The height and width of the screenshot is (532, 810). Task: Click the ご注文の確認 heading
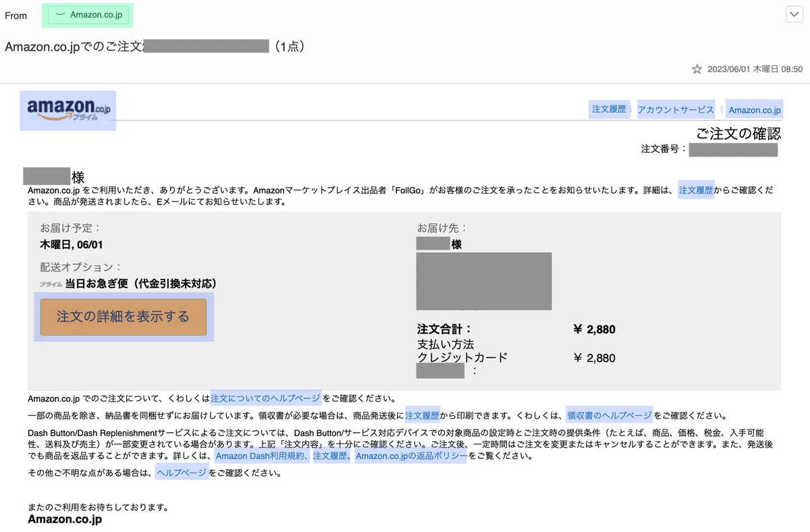tap(738, 133)
